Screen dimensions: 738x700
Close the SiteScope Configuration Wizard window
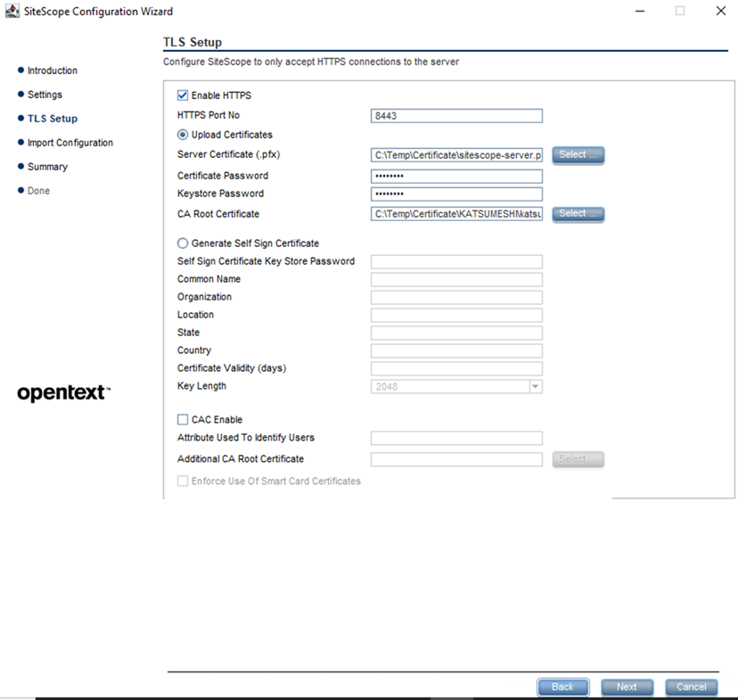click(720, 11)
